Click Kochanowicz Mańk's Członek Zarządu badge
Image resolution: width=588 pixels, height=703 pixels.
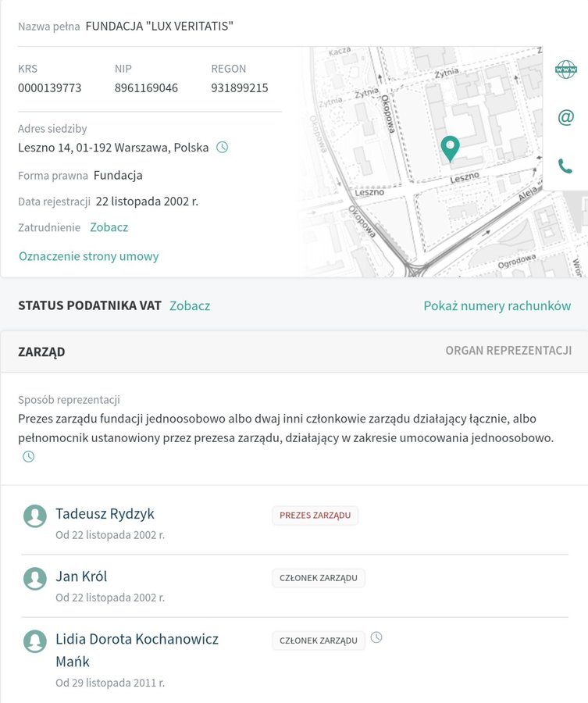(318, 641)
